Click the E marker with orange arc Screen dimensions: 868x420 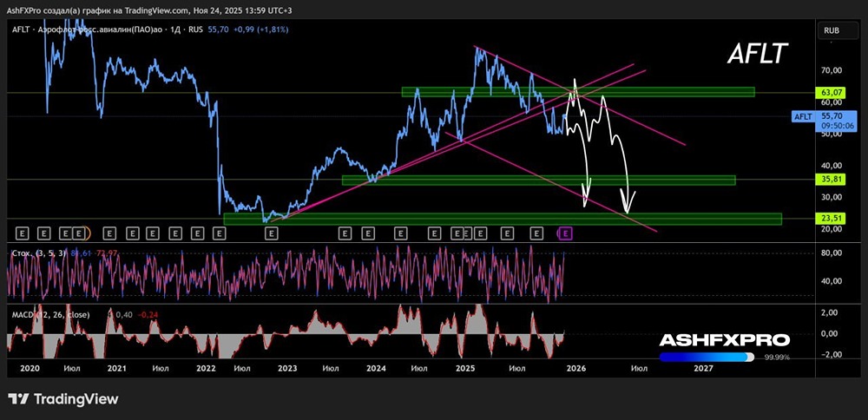[80, 234]
